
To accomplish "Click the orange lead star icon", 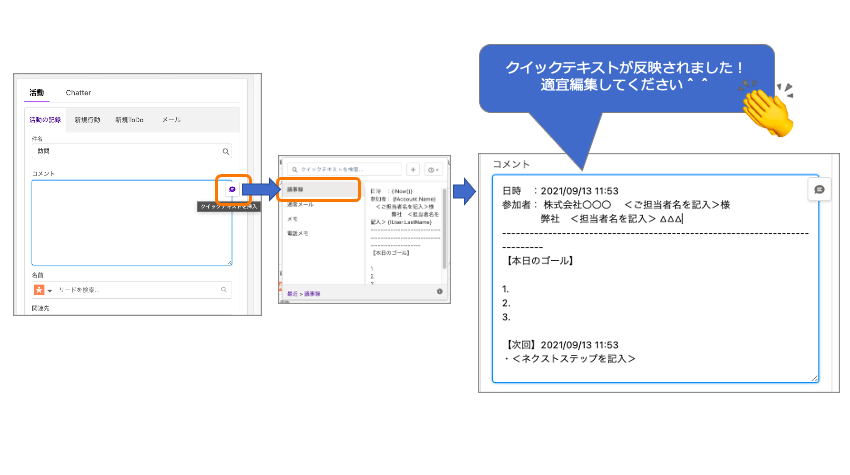I will coord(39,290).
